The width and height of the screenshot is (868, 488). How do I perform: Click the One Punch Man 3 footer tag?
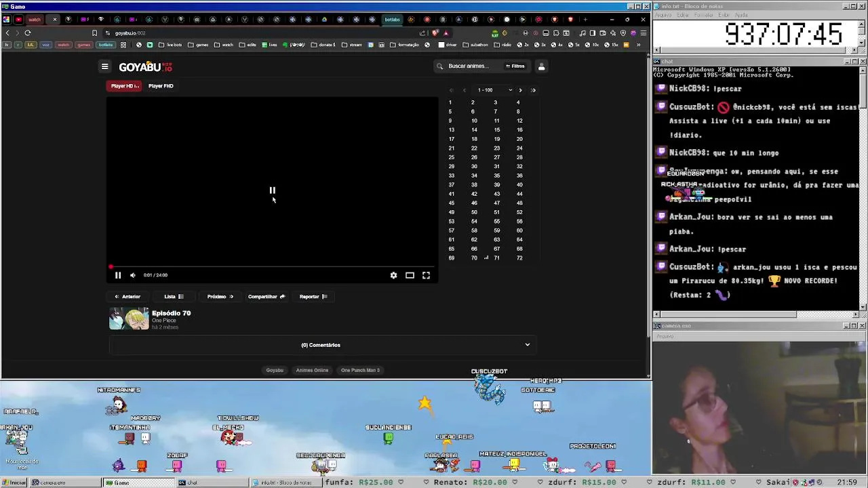pyautogui.click(x=360, y=370)
